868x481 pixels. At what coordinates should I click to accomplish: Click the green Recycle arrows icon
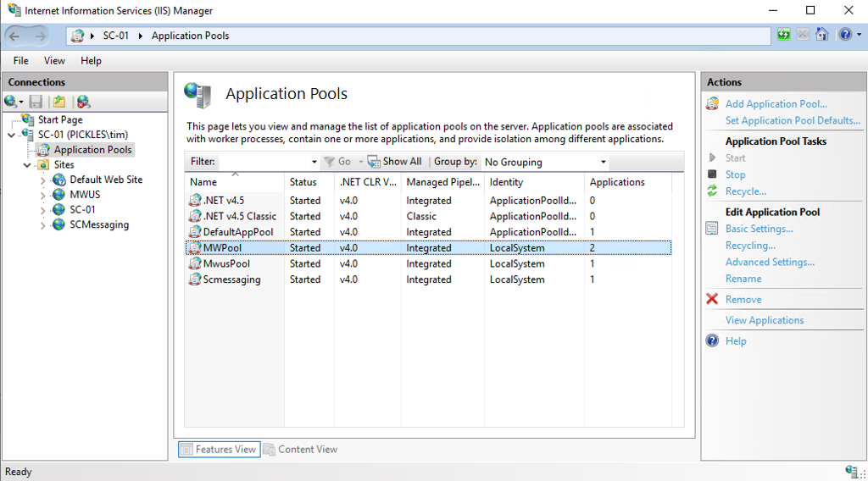[x=712, y=191]
